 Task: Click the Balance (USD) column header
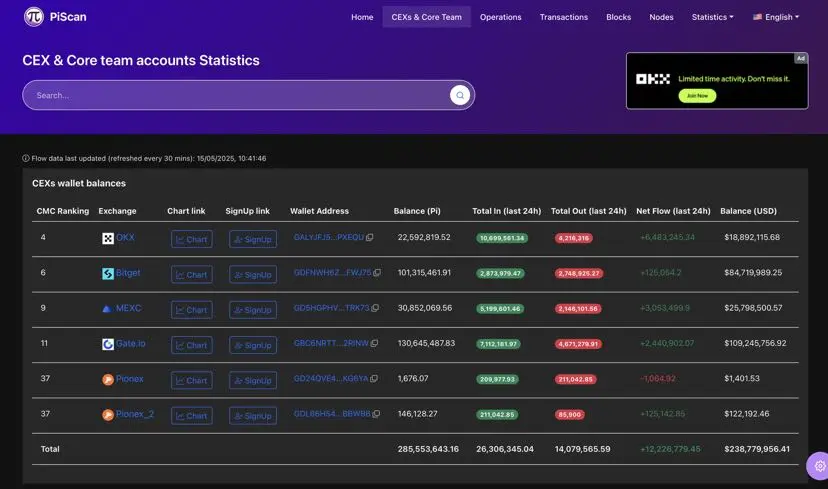click(748, 211)
